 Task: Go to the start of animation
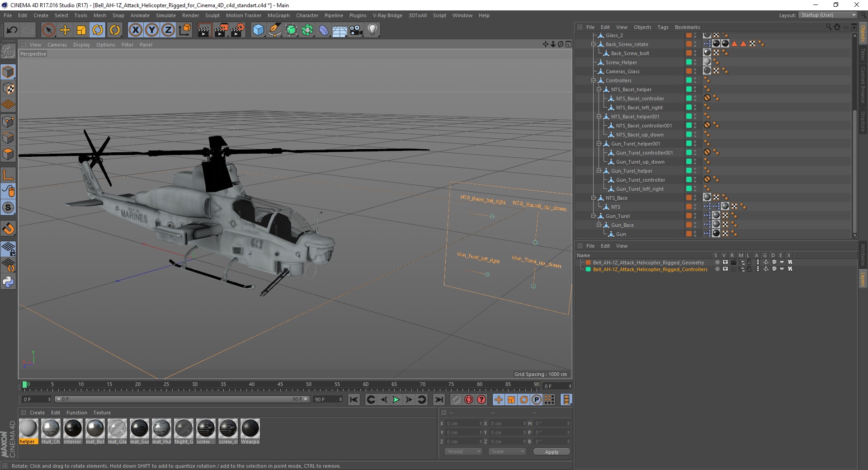[x=354, y=399]
